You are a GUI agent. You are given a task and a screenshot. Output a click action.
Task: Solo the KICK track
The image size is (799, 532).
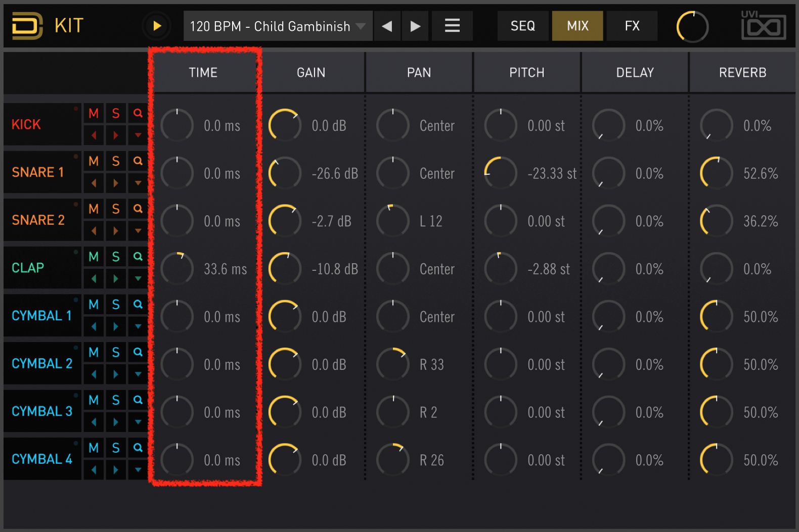point(116,114)
